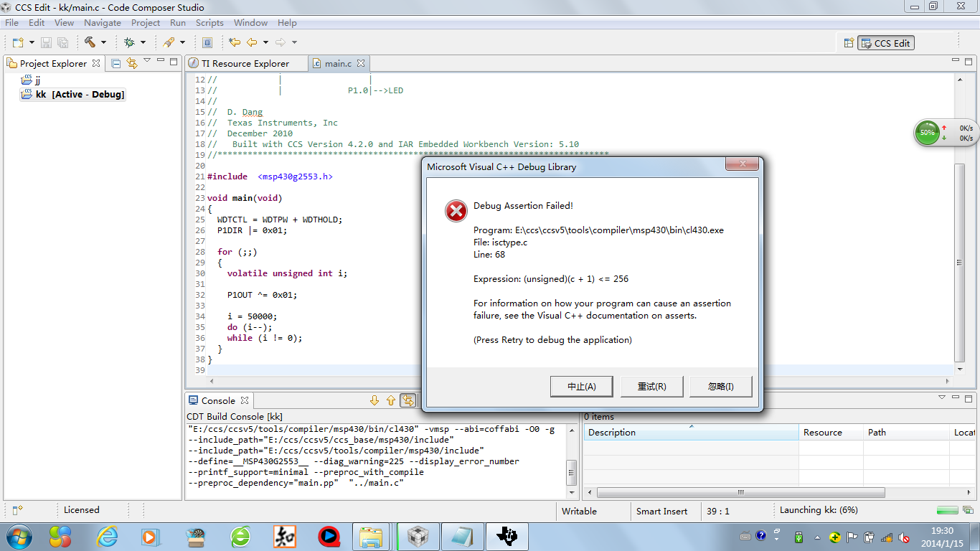Launch Internet Explorer from the taskbar

point(108,536)
